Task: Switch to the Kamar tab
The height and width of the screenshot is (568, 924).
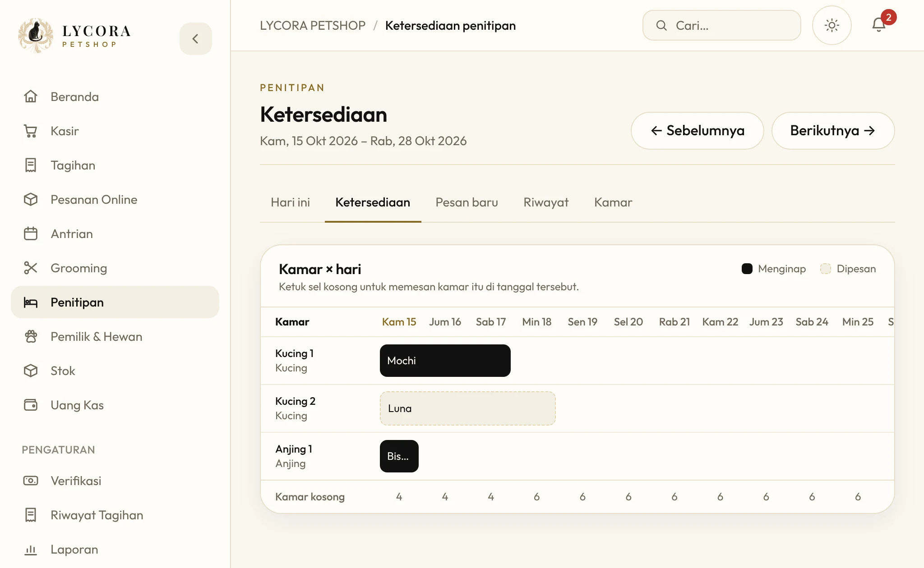Action: coord(613,202)
